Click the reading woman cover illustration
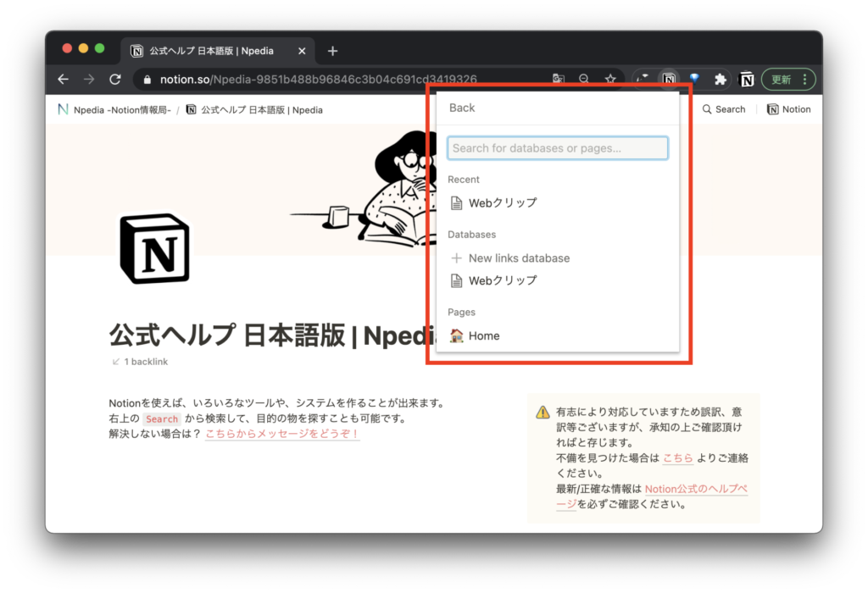Screen dimensions: 868x593 (x=363, y=188)
